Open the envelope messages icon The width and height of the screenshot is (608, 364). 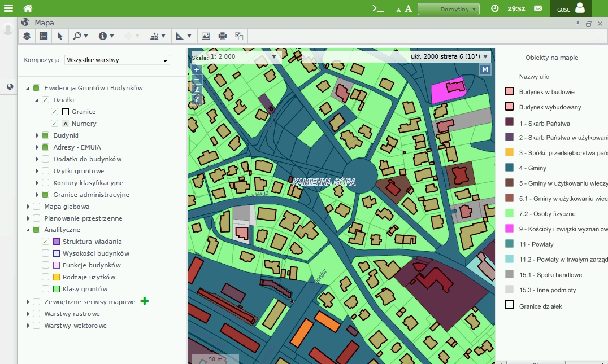coord(538,8)
